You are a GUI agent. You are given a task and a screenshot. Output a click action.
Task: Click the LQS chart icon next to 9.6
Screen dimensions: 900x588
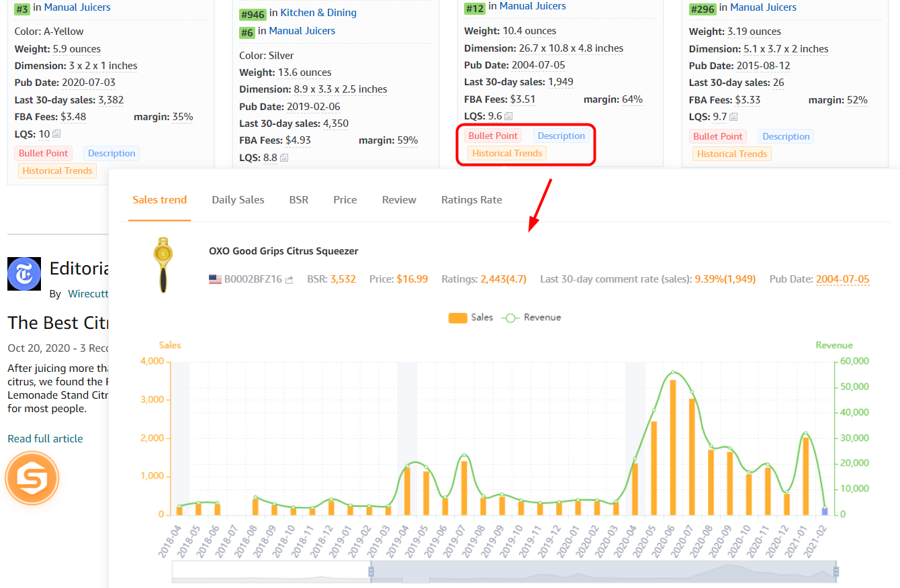509,117
